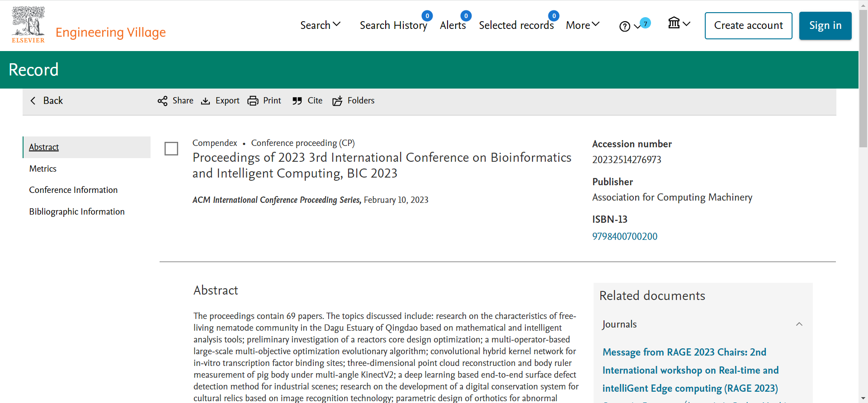The image size is (868, 403).
Task: Jump to Conference Information section
Action: pyautogui.click(x=73, y=190)
